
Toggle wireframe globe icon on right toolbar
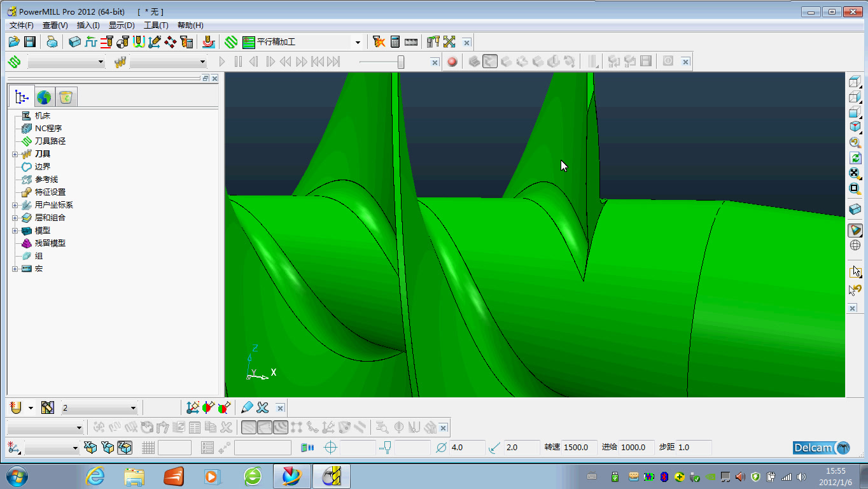pyautogui.click(x=855, y=245)
